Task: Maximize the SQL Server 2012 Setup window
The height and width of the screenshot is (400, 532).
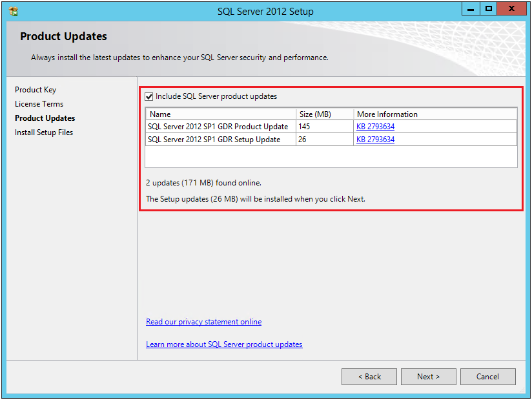Action: point(489,9)
